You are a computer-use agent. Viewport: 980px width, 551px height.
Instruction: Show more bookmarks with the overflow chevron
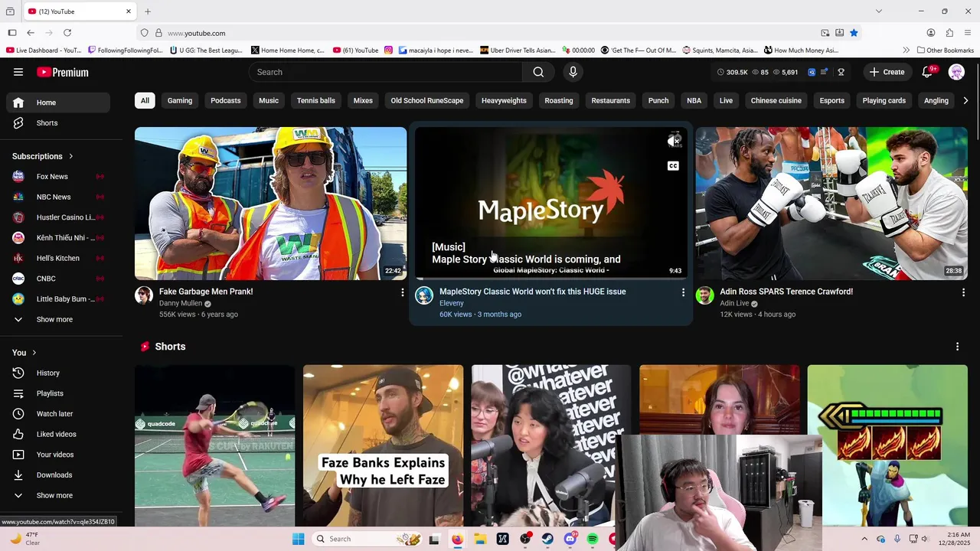pyautogui.click(x=906, y=51)
